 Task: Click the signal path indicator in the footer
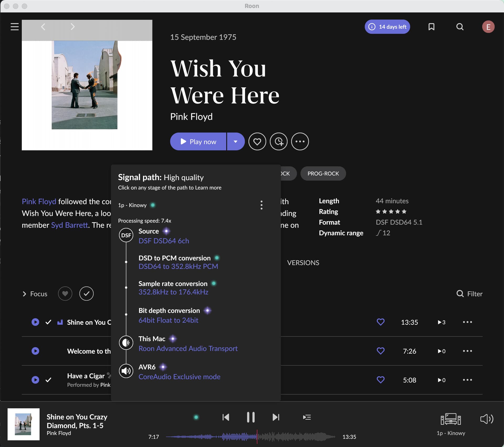(196, 417)
